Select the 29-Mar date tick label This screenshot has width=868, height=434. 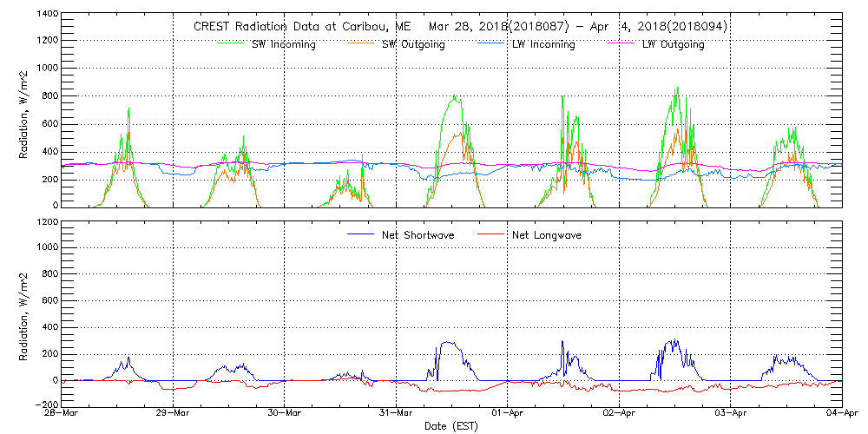173,414
